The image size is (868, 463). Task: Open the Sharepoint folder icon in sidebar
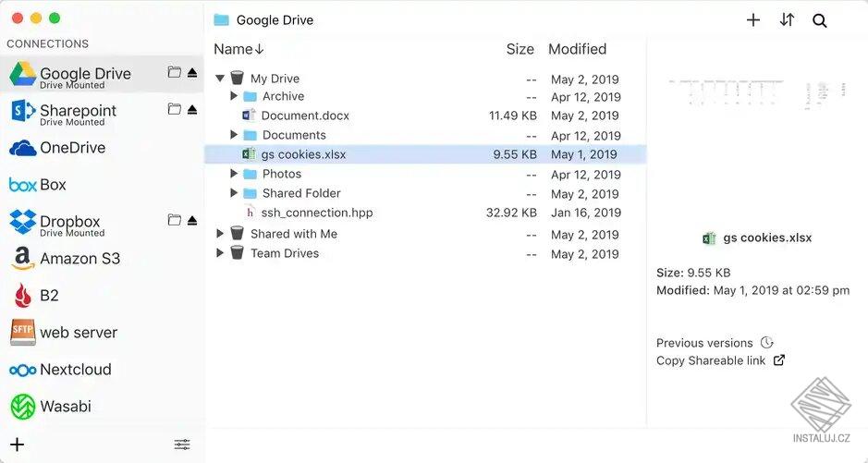174,109
